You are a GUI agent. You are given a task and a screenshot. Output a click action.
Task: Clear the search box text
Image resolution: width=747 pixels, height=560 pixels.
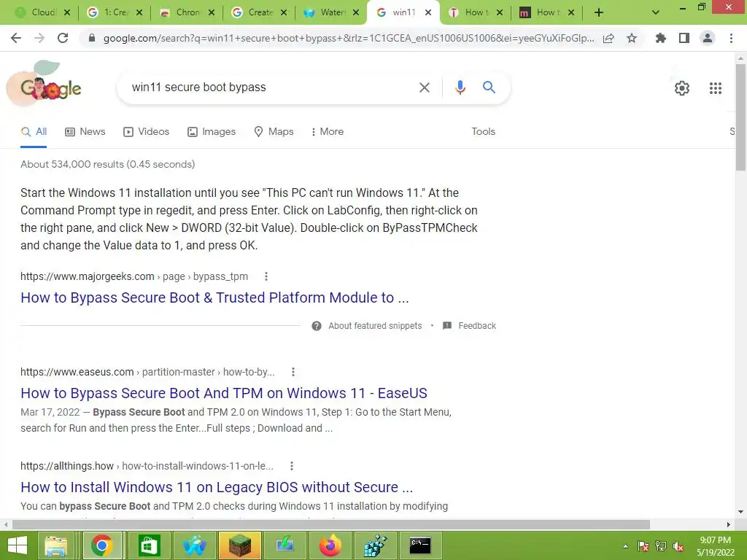[424, 87]
